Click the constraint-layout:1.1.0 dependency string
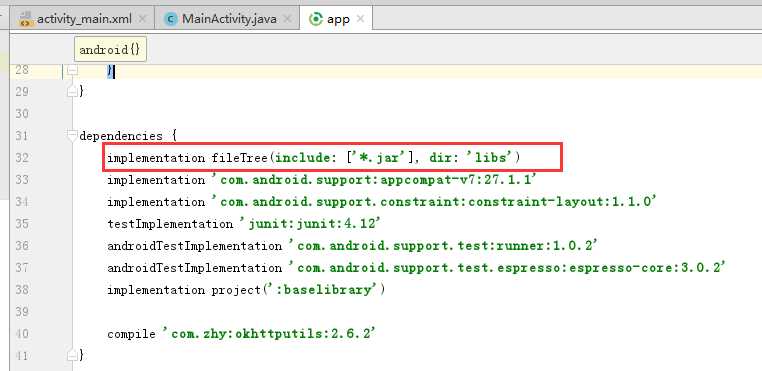This screenshot has height=371, width=762. click(x=434, y=201)
